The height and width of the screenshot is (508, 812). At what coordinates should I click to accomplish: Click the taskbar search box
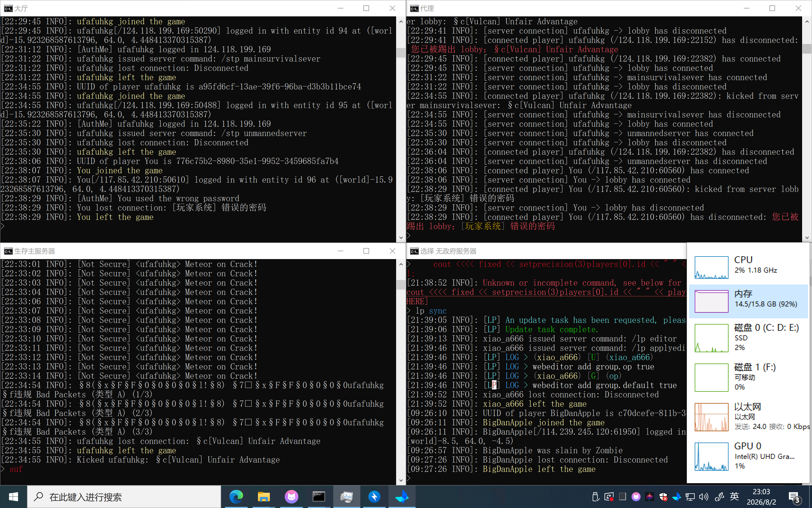click(x=124, y=497)
